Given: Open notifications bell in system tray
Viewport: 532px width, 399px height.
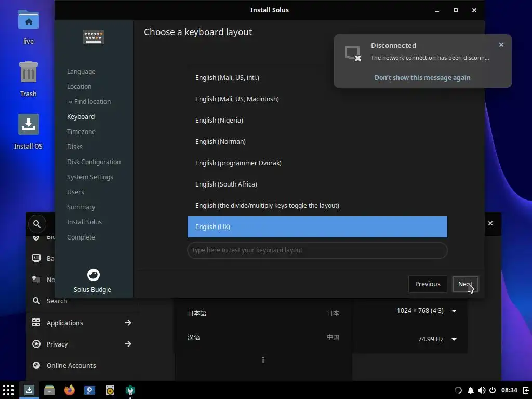Looking at the screenshot, I should pos(470,390).
